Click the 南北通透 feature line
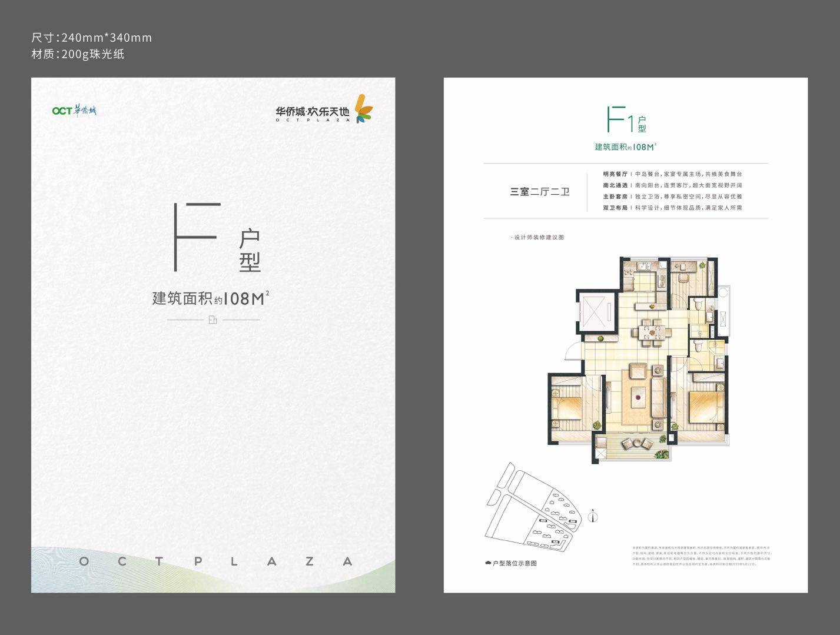This screenshot has height=635, width=840. (x=672, y=185)
